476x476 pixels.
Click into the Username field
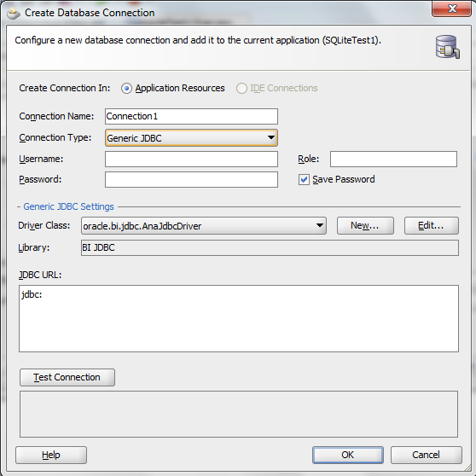pos(191,159)
